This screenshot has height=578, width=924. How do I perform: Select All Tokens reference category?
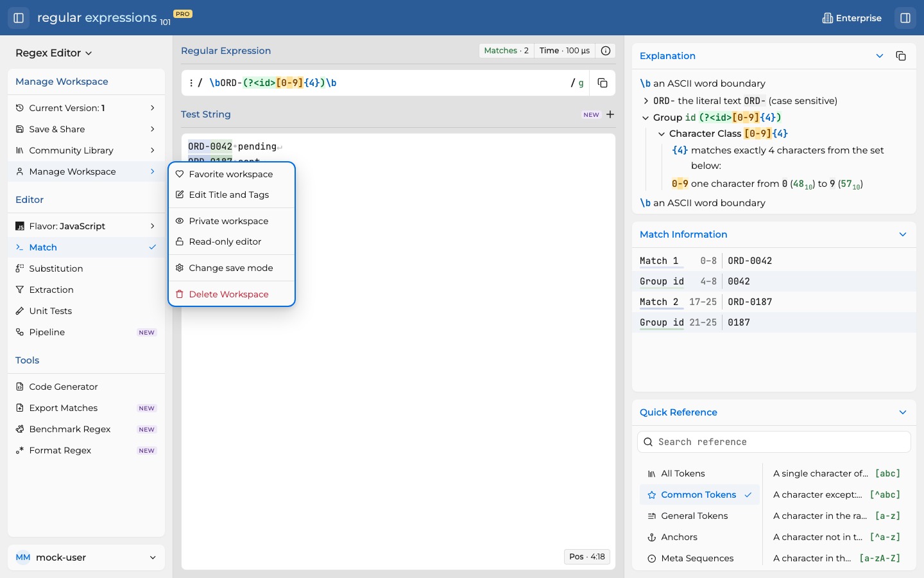(699, 473)
